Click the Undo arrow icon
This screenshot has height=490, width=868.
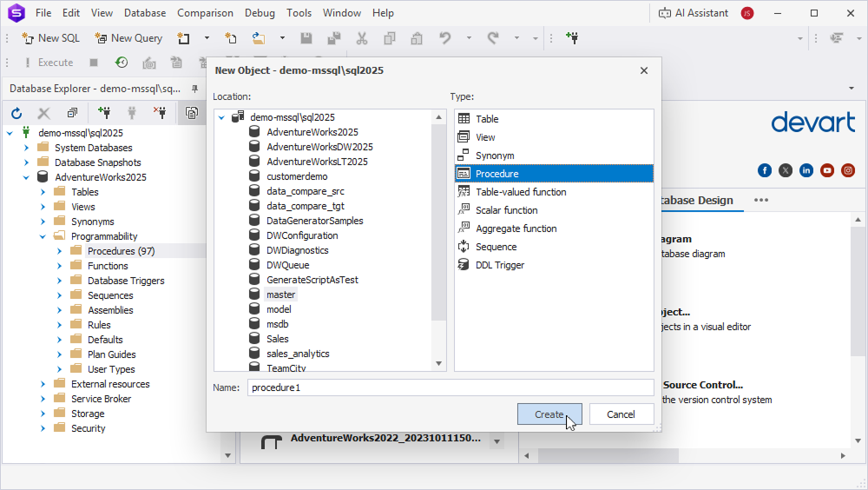click(445, 38)
